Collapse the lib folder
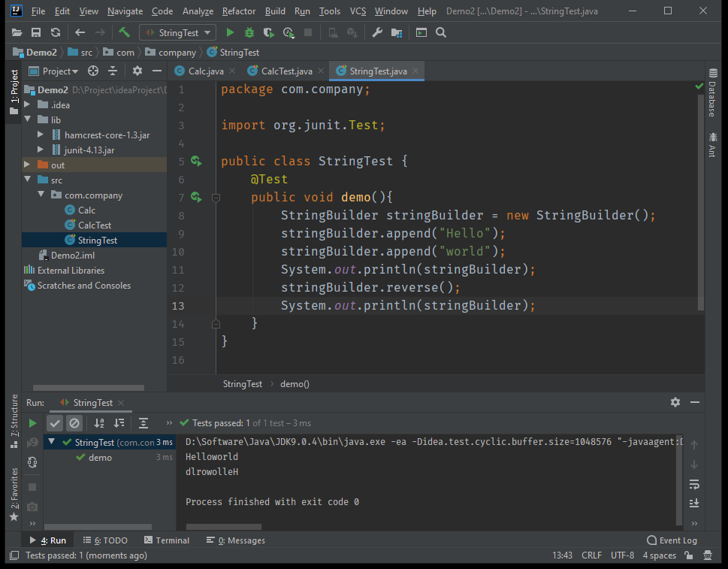This screenshot has width=728, height=569. click(x=27, y=120)
